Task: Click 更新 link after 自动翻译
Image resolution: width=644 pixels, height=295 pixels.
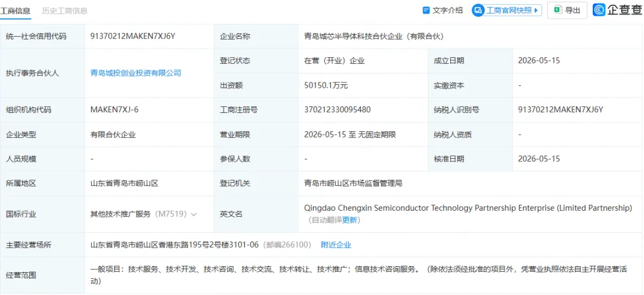Action: 349,220
